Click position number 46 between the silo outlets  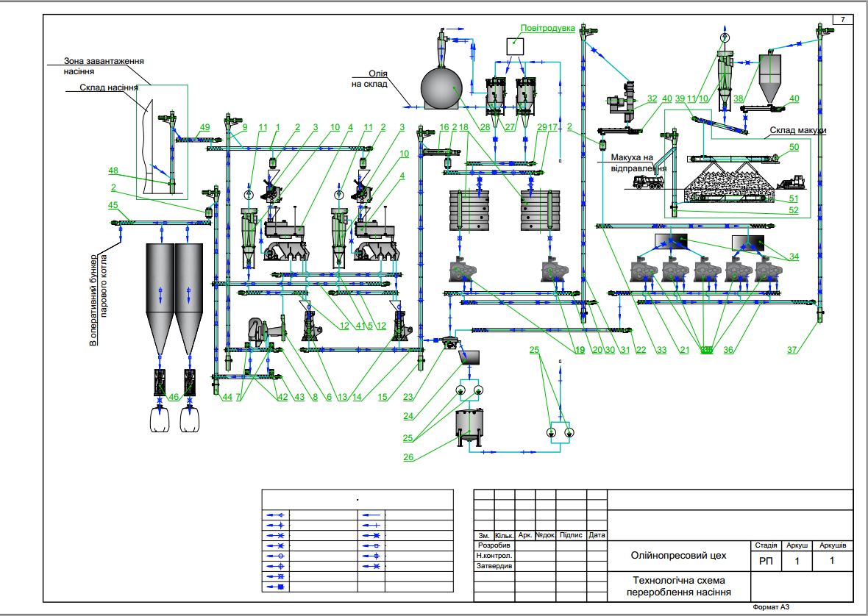pos(174,397)
